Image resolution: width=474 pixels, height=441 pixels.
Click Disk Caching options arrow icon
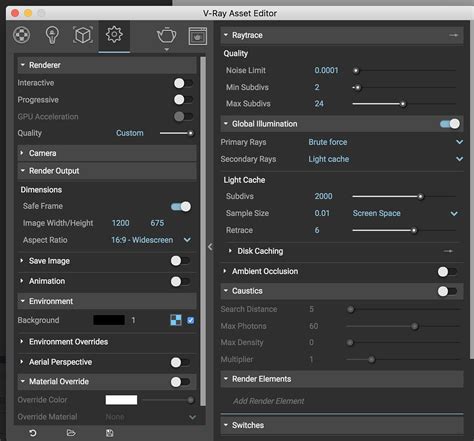(448, 251)
